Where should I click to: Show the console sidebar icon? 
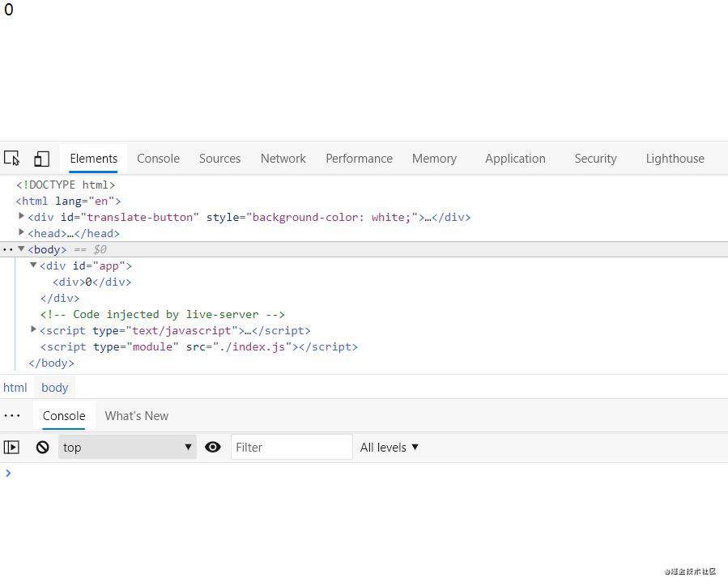(11, 448)
